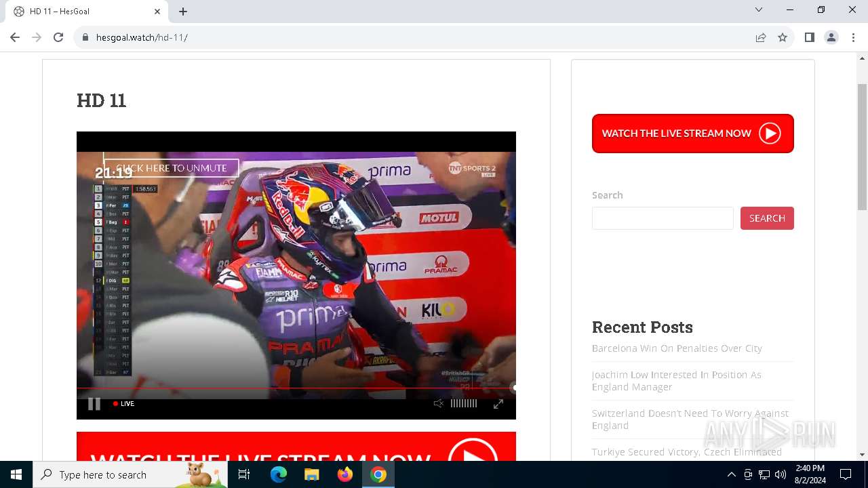Image resolution: width=868 pixels, height=488 pixels.
Task: Click the Recent Posts heading
Action: [x=642, y=327]
